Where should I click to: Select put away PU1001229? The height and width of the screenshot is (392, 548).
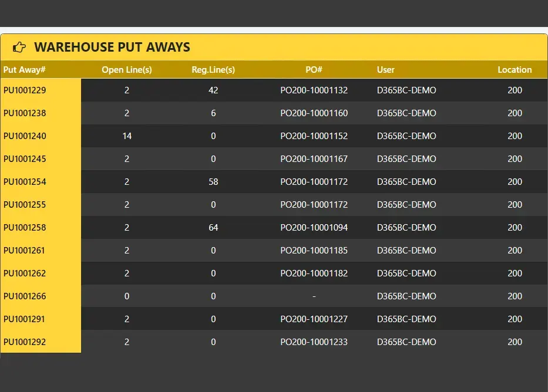[25, 90]
